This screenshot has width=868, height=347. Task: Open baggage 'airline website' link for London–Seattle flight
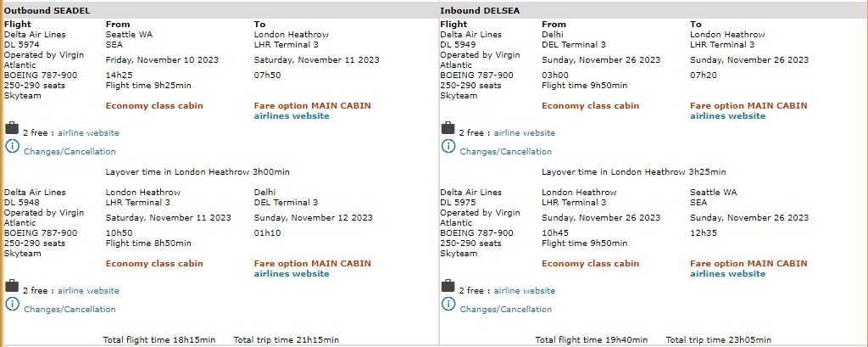click(x=524, y=291)
